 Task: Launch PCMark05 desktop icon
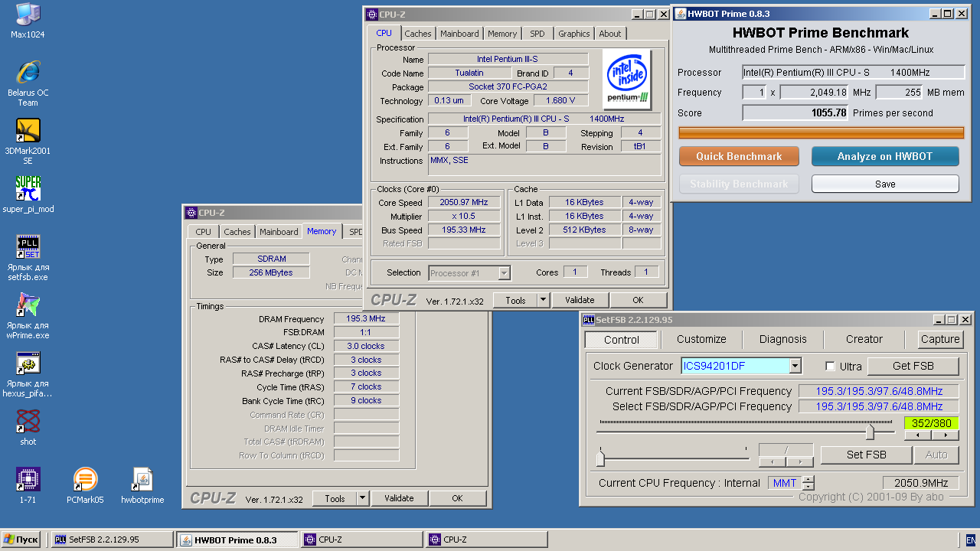point(84,485)
